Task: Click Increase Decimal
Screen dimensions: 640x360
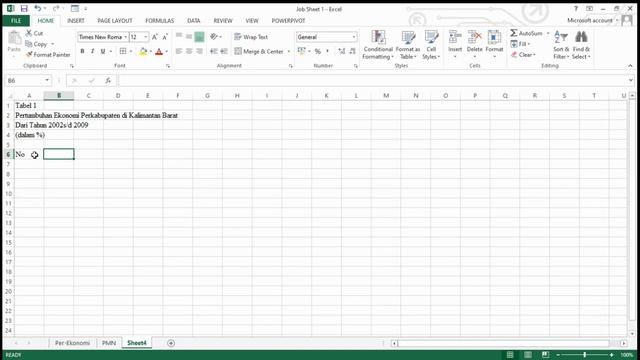Action: 342,51
